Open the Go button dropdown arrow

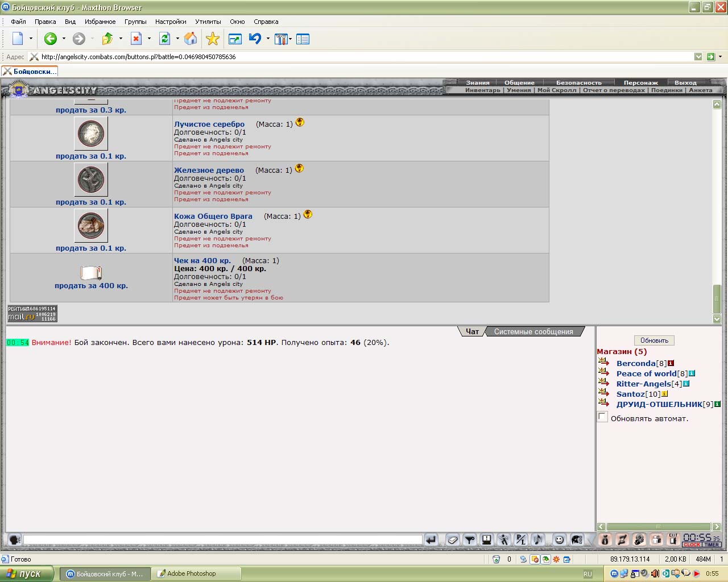click(720, 57)
